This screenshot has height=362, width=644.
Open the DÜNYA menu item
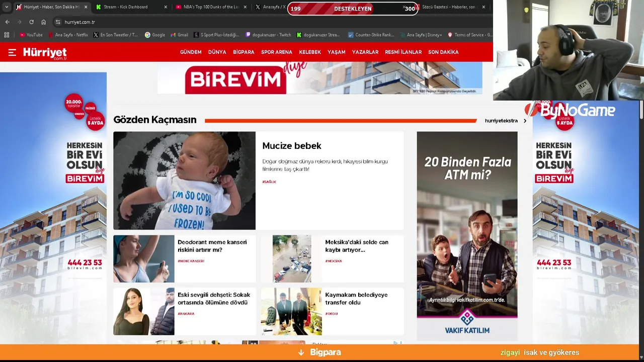click(217, 52)
